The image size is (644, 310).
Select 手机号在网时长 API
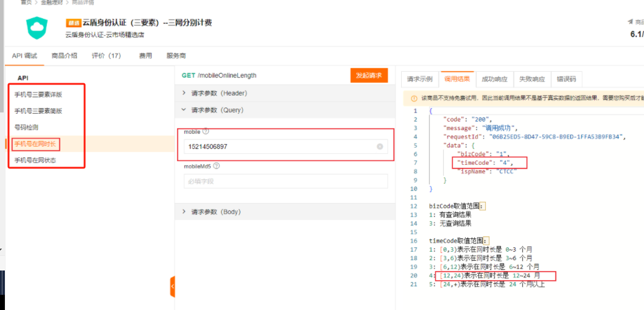[35, 144]
